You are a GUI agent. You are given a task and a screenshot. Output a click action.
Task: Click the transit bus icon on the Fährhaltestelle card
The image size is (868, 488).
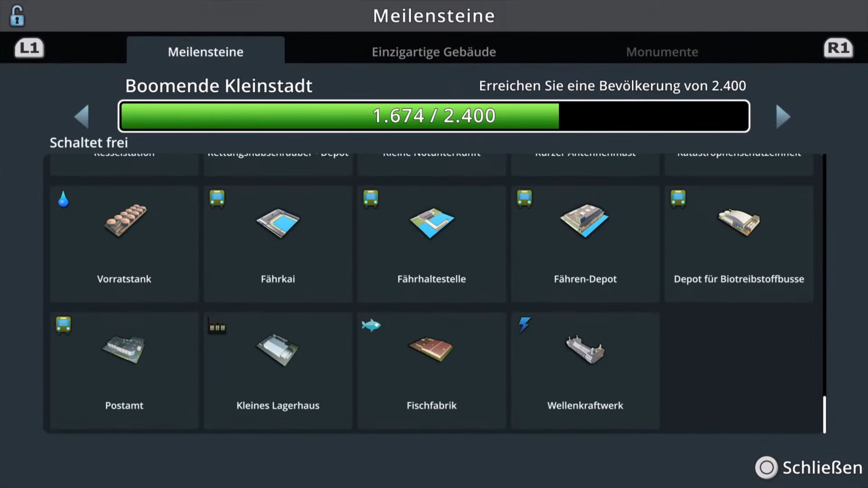[x=370, y=198]
